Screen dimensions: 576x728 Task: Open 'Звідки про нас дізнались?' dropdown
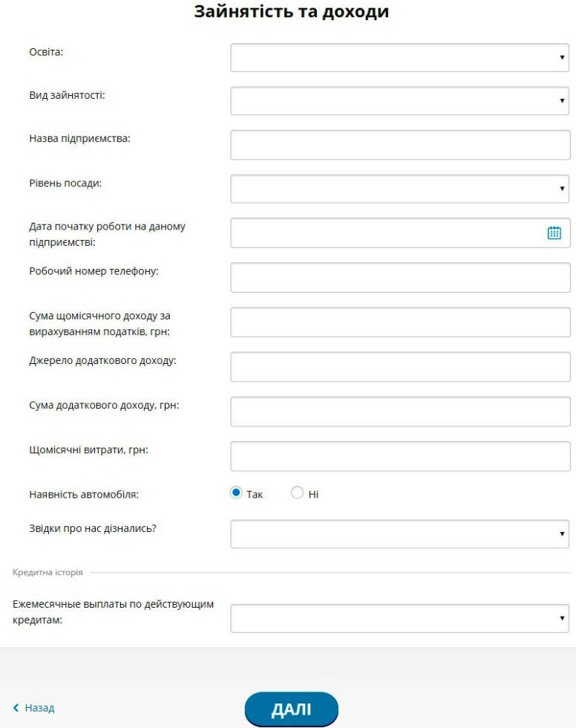coord(399,533)
